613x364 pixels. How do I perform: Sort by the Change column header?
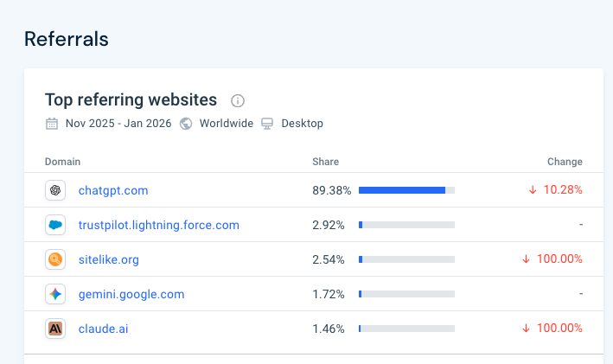(565, 162)
